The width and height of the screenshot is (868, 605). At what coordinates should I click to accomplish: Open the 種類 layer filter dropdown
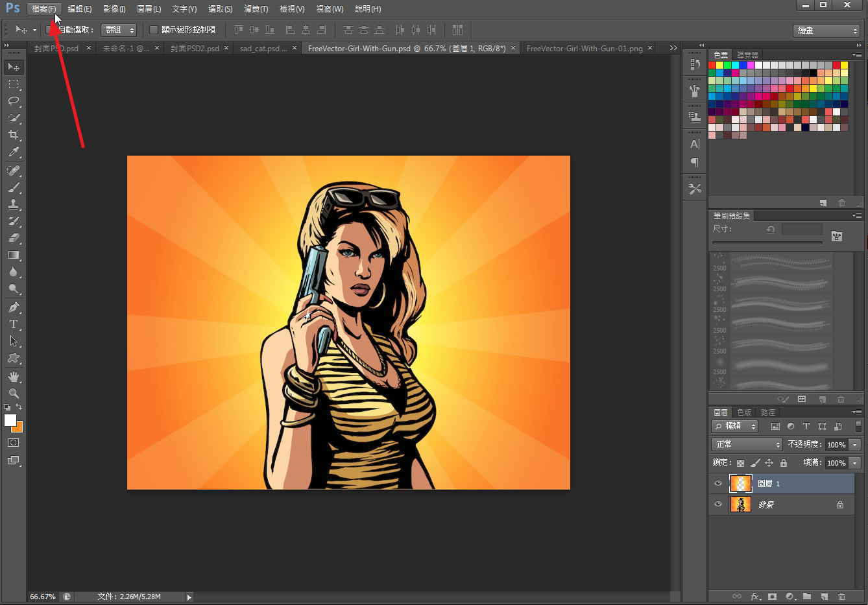click(735, 426)
